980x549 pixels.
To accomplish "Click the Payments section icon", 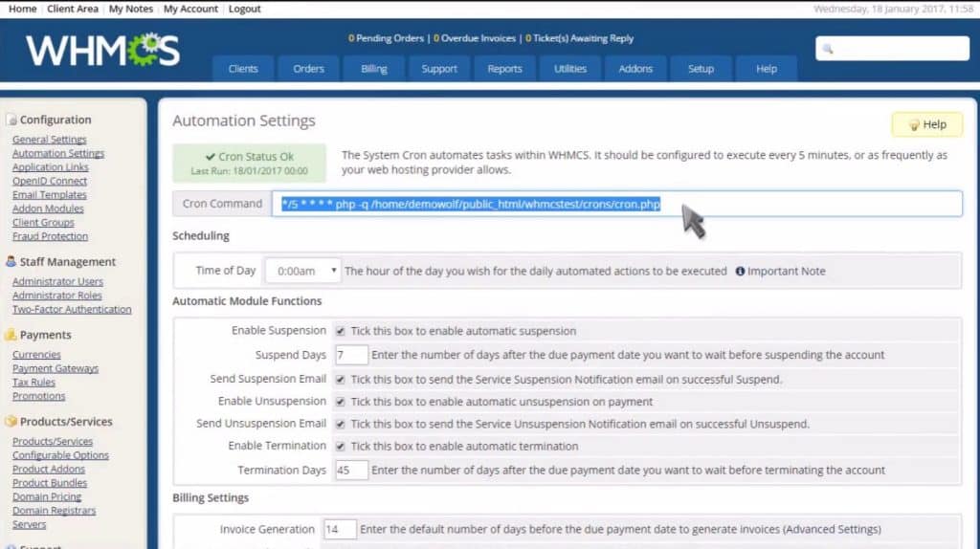I will (x=11, y=334).
